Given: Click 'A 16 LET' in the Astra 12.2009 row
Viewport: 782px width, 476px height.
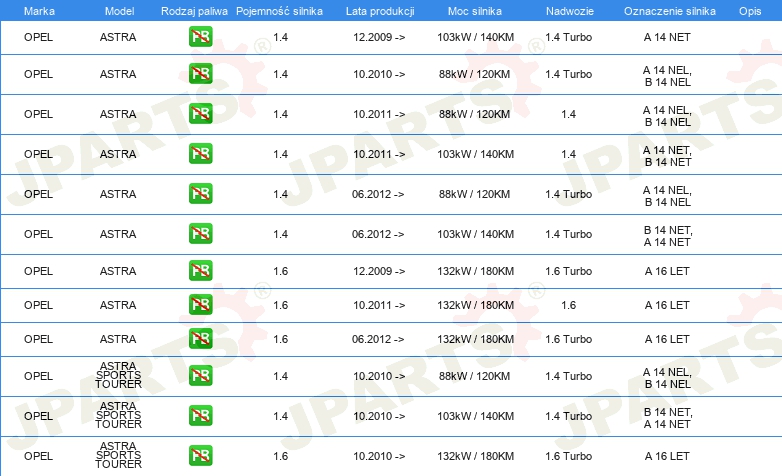Looking at the screenshot, I should tap(667, 271).
